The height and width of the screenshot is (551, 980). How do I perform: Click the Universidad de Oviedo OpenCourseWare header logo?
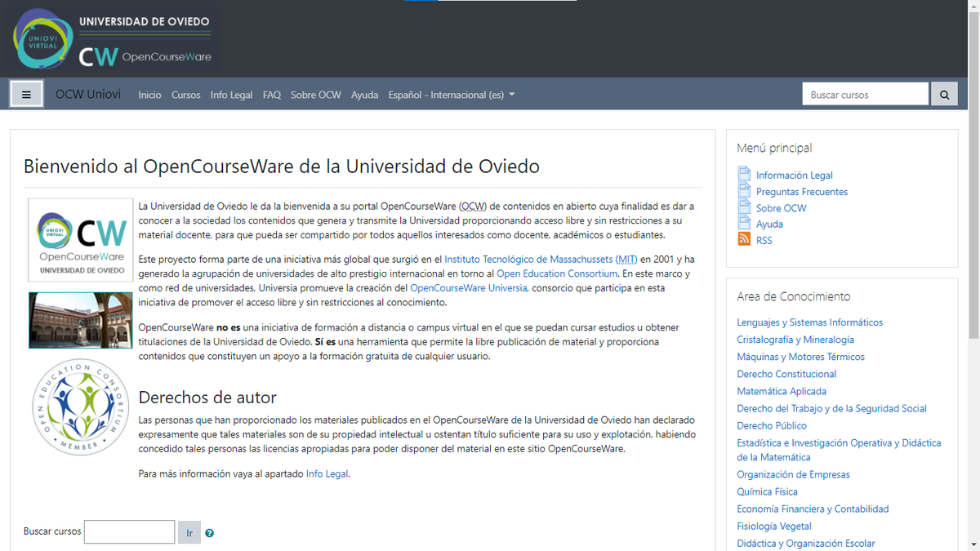point(112,38)
